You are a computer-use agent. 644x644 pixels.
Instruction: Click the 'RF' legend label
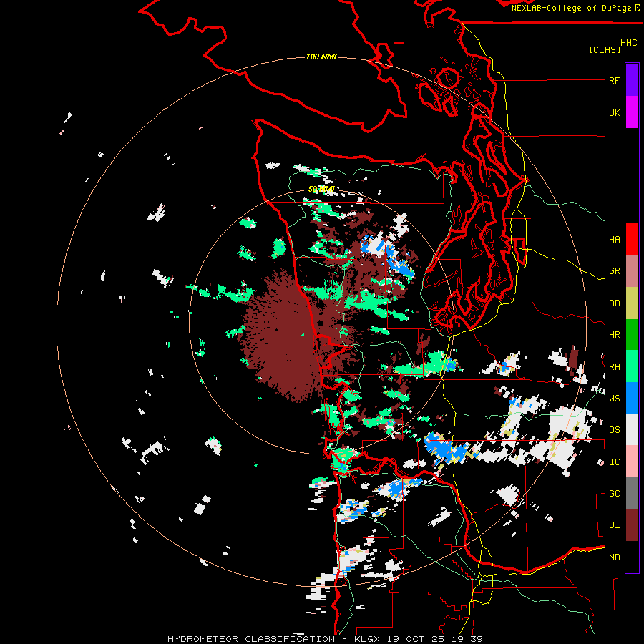(x=614, y=80)
